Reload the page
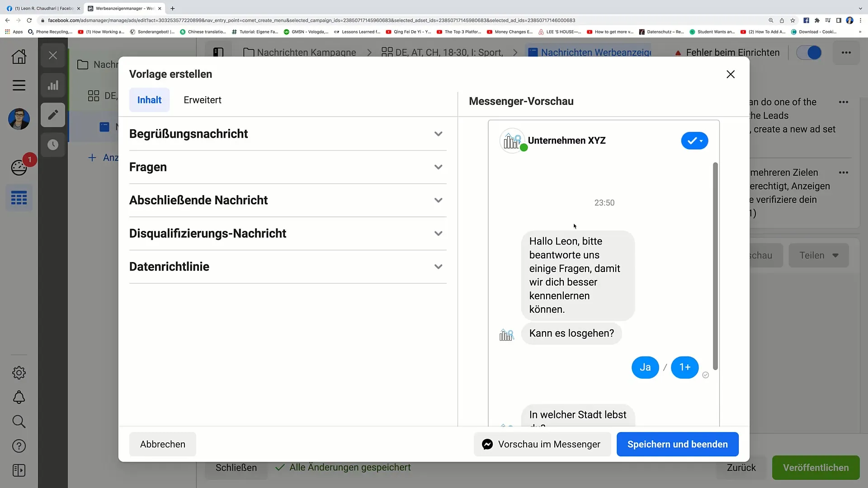868x488 pixels. coord(29,20)
